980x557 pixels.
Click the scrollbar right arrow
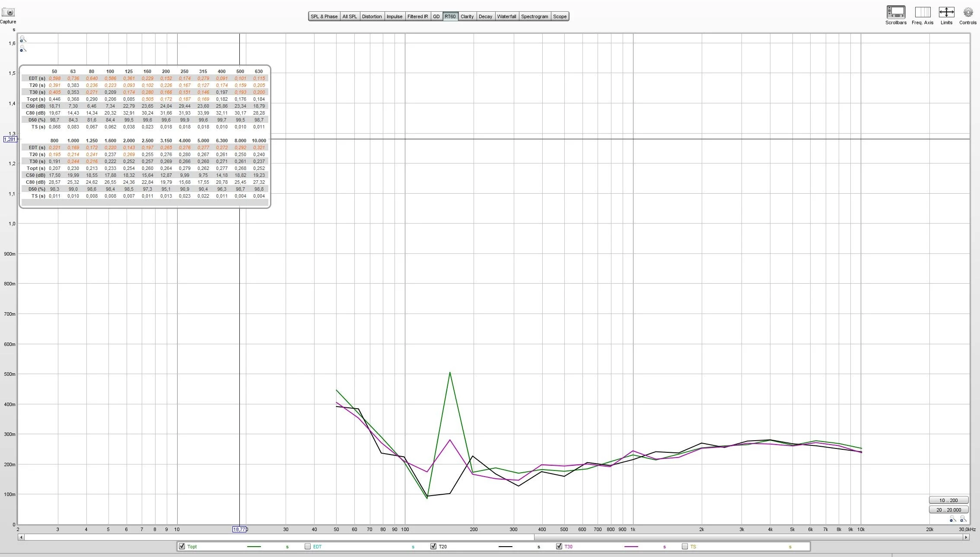[x=966, y=537]
